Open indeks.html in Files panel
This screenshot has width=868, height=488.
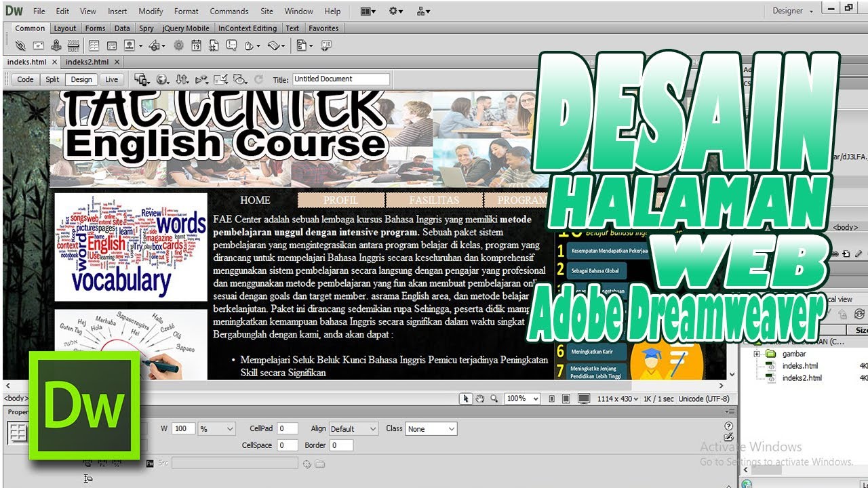pyautogui.click(x=800, y=366)
